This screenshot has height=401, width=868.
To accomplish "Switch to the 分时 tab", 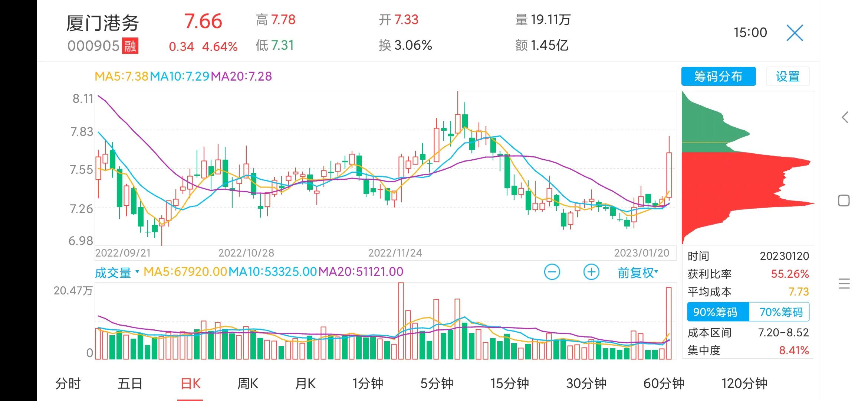I will click(x=68, y=384).
